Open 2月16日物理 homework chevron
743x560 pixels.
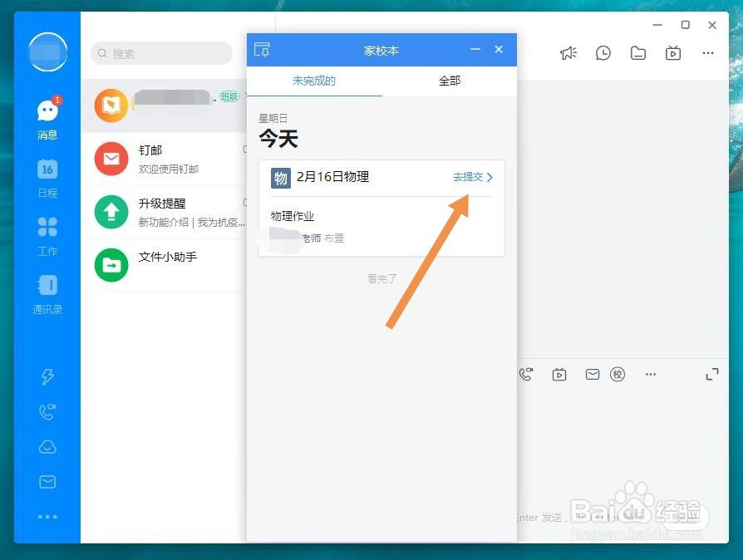pyautogui.click(x=491, y=176)
